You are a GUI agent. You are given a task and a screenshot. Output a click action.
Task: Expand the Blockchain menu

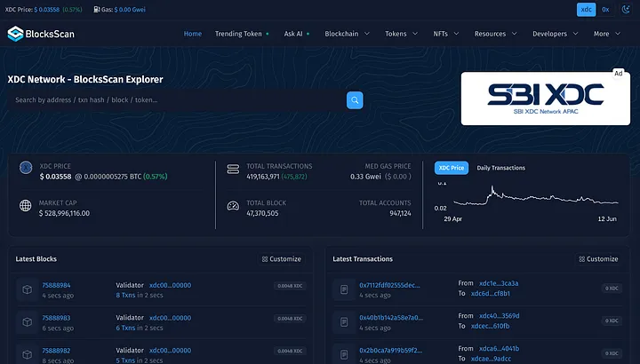click(x=347, y=34)
